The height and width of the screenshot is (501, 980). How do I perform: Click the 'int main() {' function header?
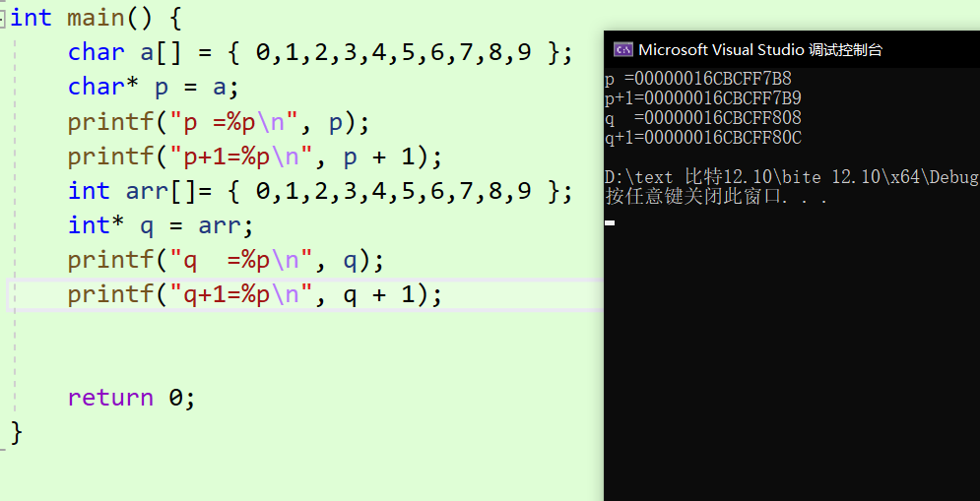click(96, 18)
